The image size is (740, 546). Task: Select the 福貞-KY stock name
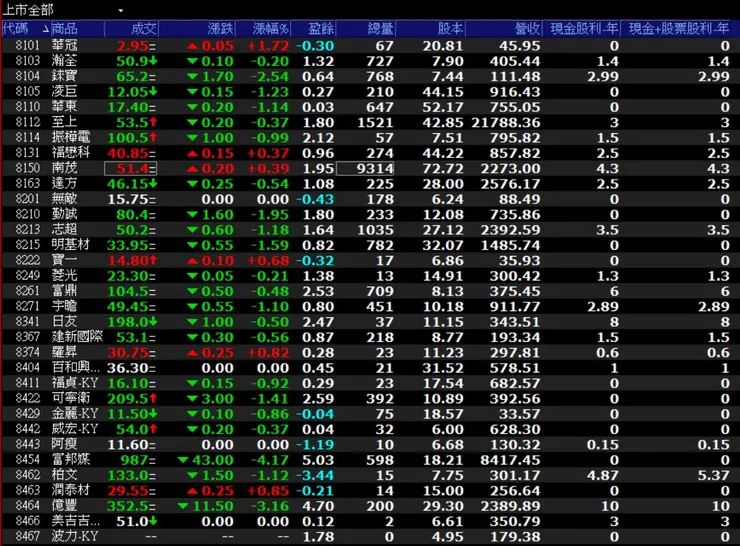point(75,383)
